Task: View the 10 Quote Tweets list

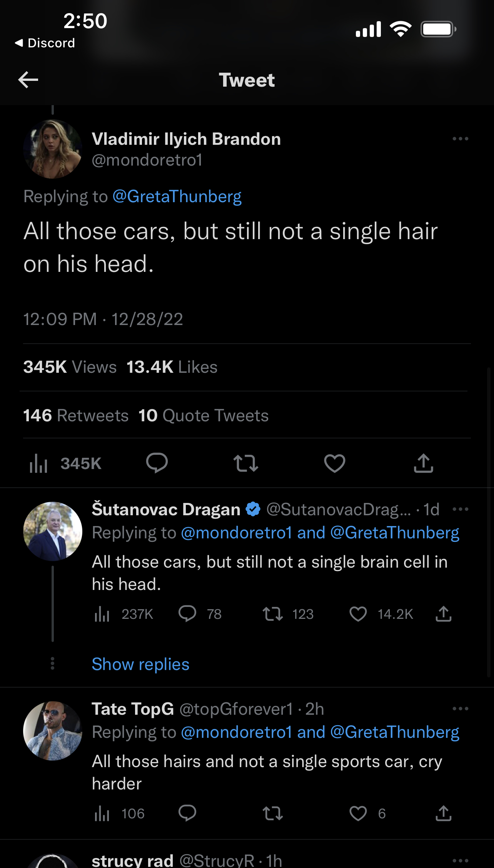Action: tap(204, 416)
